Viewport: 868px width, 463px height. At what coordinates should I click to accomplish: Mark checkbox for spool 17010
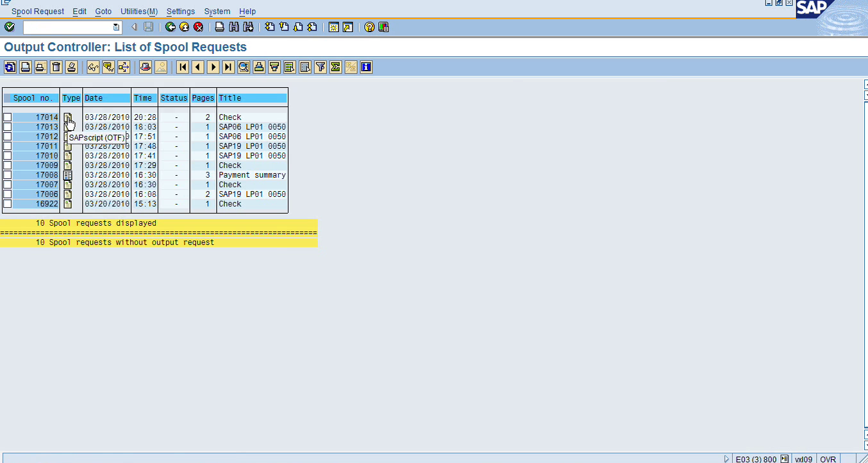[x=7, y=156]
